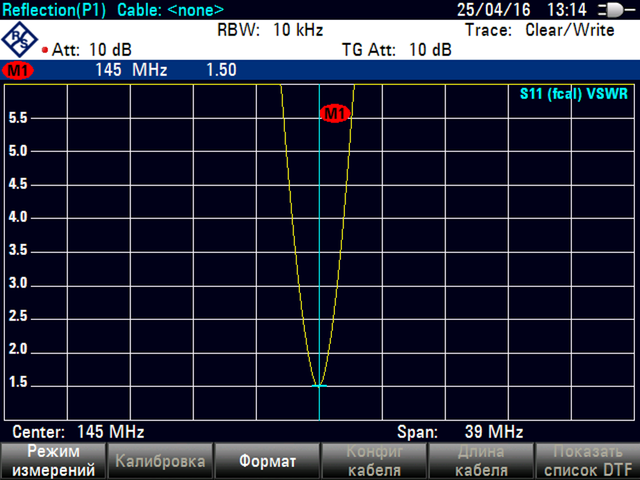The width and height of the screenshot is (640, 480).
Task: Click the Trace Clear/Write mode label
Action: pos(540,30)
